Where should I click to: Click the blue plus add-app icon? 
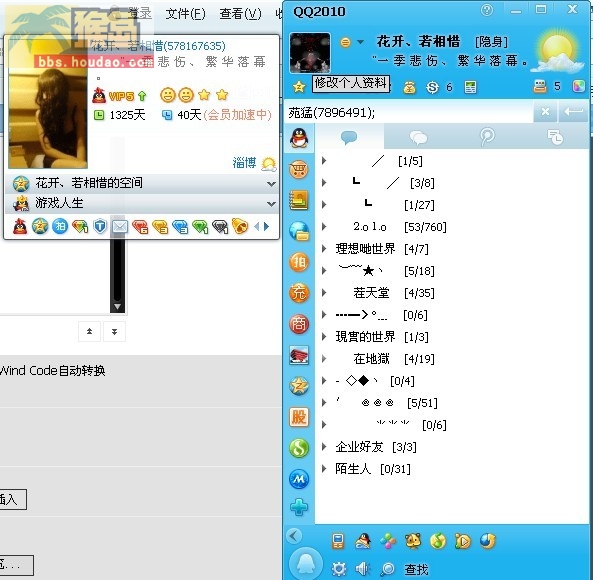(299, 507)
